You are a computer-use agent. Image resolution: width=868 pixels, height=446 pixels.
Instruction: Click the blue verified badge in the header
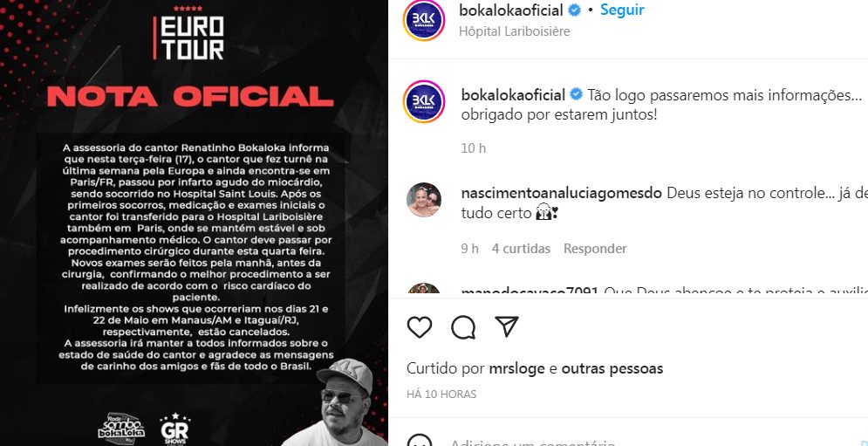pyautogui.click(x=574, y=10)
